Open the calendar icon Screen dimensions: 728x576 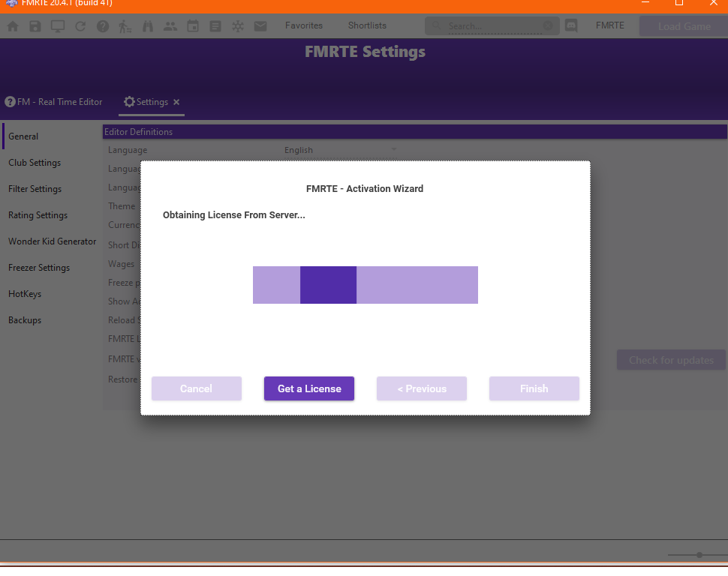[193, 26]
